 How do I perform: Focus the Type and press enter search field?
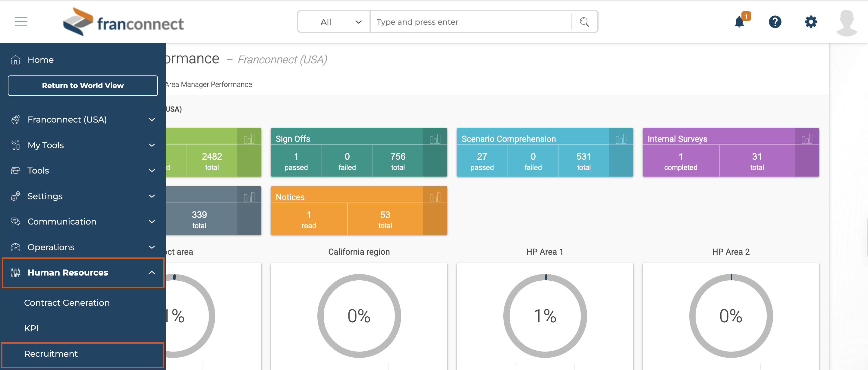(471, 22)
